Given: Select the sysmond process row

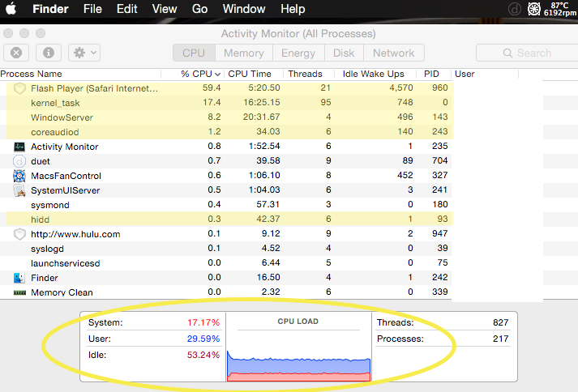Looking at the screenshot, I should tap(225, 205).
